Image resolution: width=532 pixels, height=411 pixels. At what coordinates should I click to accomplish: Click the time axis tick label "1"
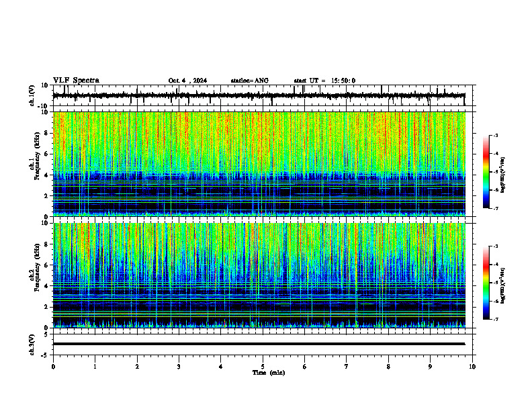click(x=95, y=367)
